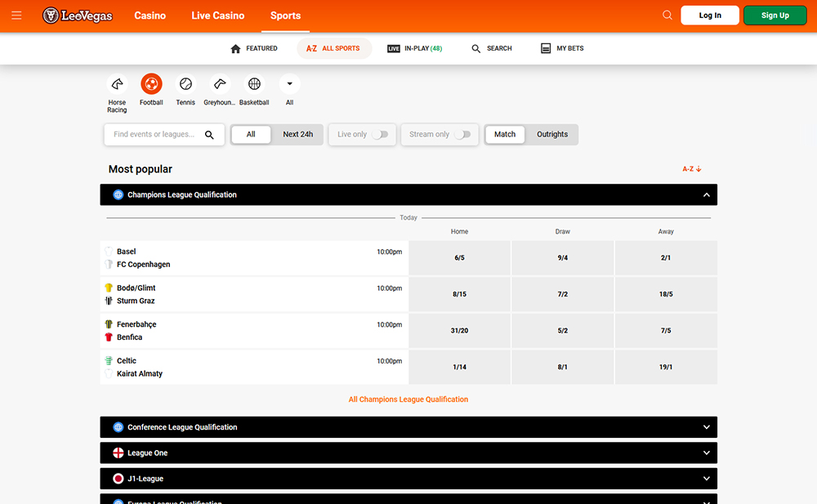Open the hamburger menu icon
Image resolution: width=817 pixels, height=504 pixels.
pyautogui.click(x=17, y=16)
